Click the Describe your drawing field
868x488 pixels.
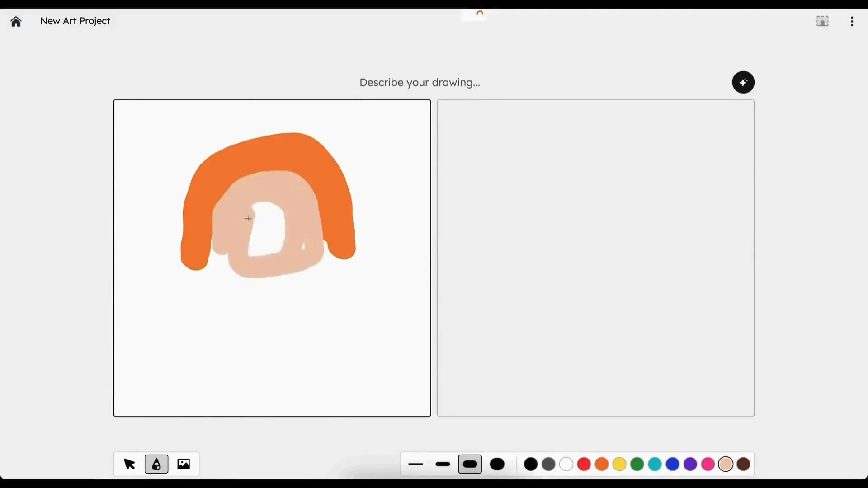tap(420, 83)
